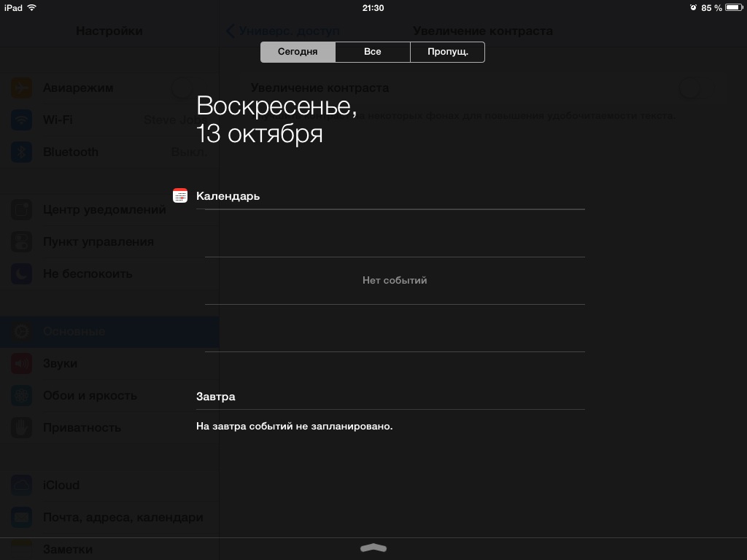Tap the Wi-Fi settings icon in sidebar

tap(21, 120)
